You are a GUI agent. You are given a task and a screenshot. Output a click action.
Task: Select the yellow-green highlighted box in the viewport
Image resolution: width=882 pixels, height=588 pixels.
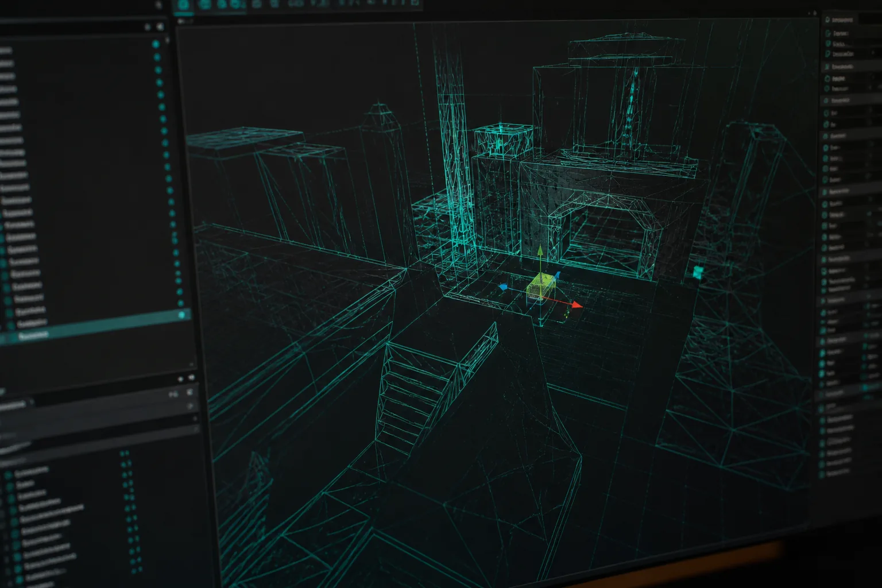540,285
